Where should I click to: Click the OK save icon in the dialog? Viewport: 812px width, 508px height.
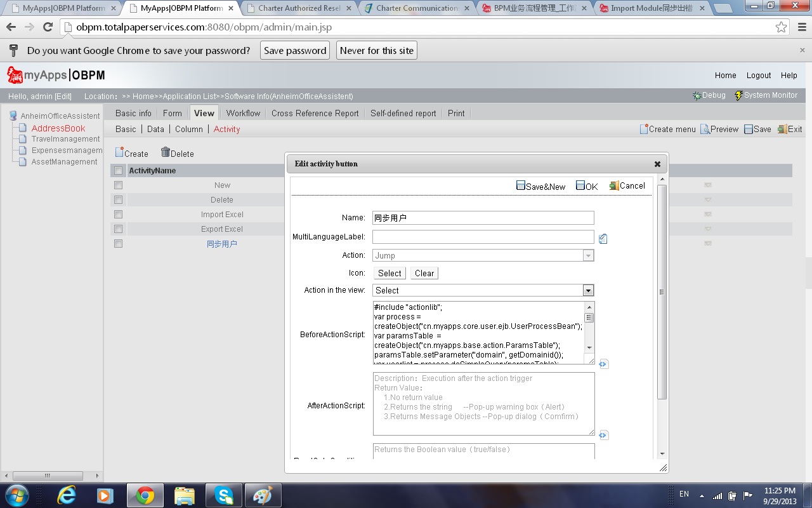pos(580,185)
